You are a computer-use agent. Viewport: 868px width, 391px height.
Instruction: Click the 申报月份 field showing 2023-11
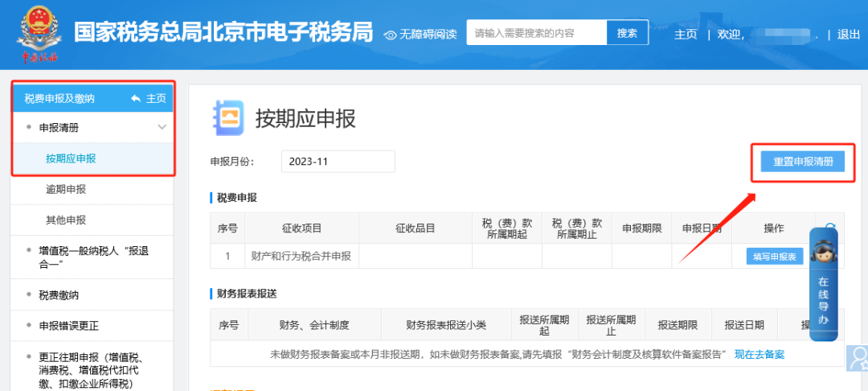pos(338,161)
